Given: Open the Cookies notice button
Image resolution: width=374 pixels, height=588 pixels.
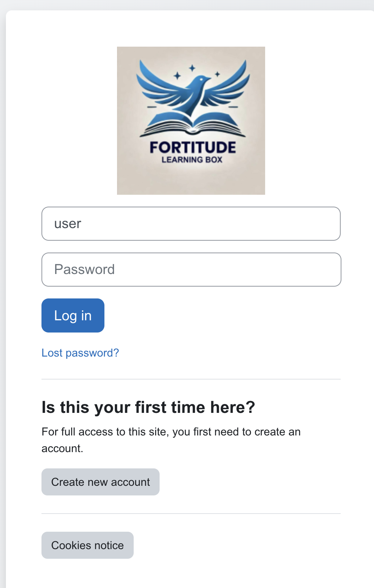Looking at the screenshot, I should [87, 545].
